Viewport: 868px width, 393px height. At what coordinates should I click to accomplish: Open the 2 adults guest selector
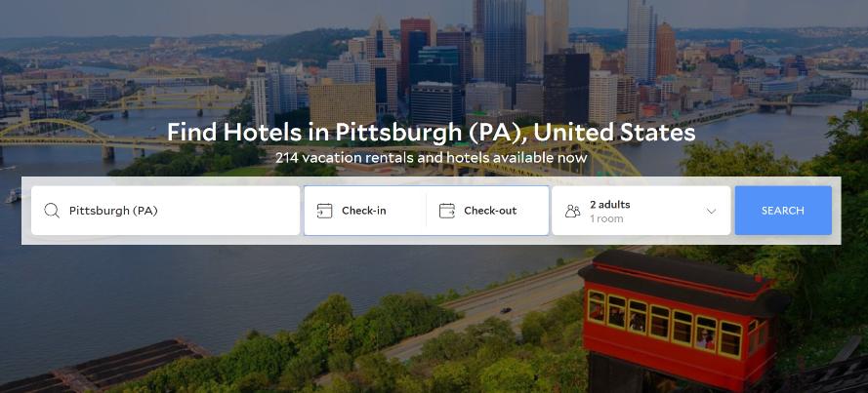click(x=641, y=211)
